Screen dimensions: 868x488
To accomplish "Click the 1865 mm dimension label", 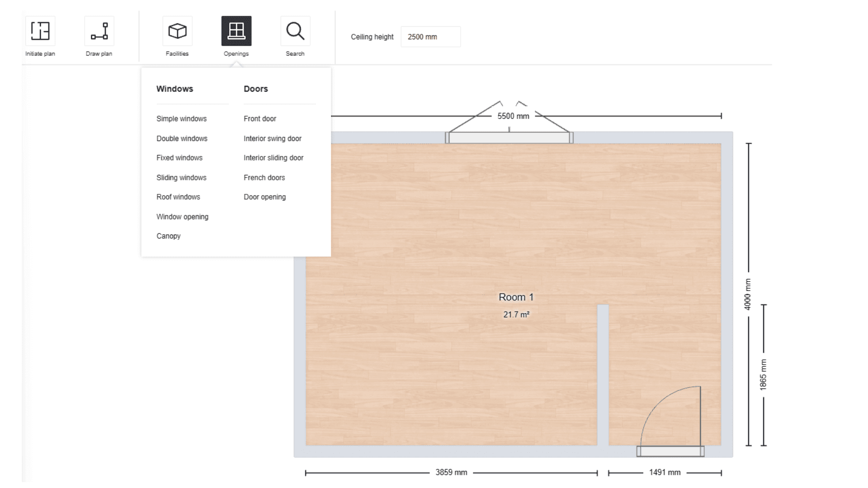I will 763,375.
